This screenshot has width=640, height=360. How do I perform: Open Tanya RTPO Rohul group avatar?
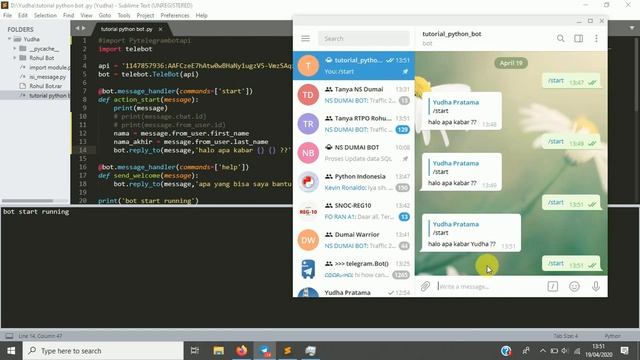coord(308,124)
